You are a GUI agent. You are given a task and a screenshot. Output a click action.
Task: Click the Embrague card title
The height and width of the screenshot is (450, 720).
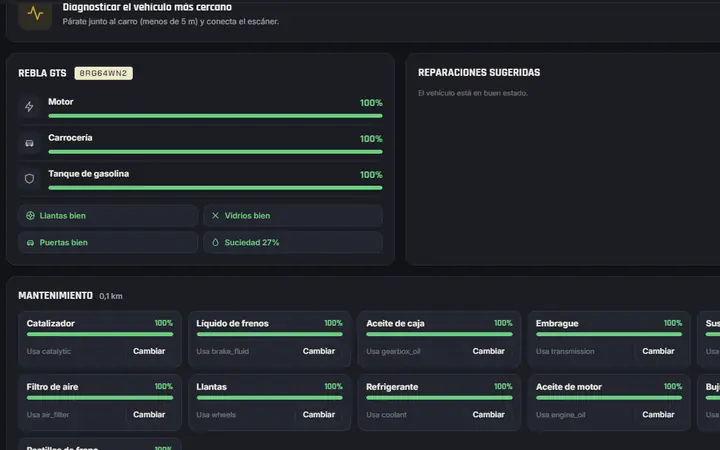(557, 323)
